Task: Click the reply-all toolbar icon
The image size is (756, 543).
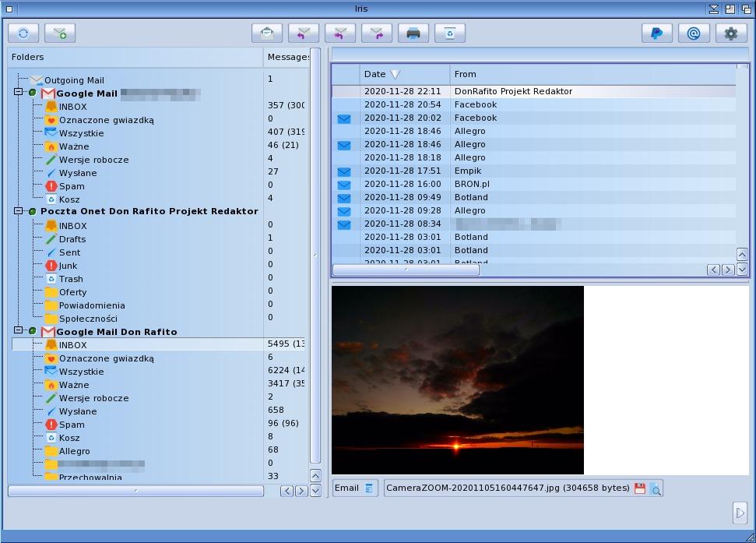Action: pyautogui.click(x=340, y=33)
